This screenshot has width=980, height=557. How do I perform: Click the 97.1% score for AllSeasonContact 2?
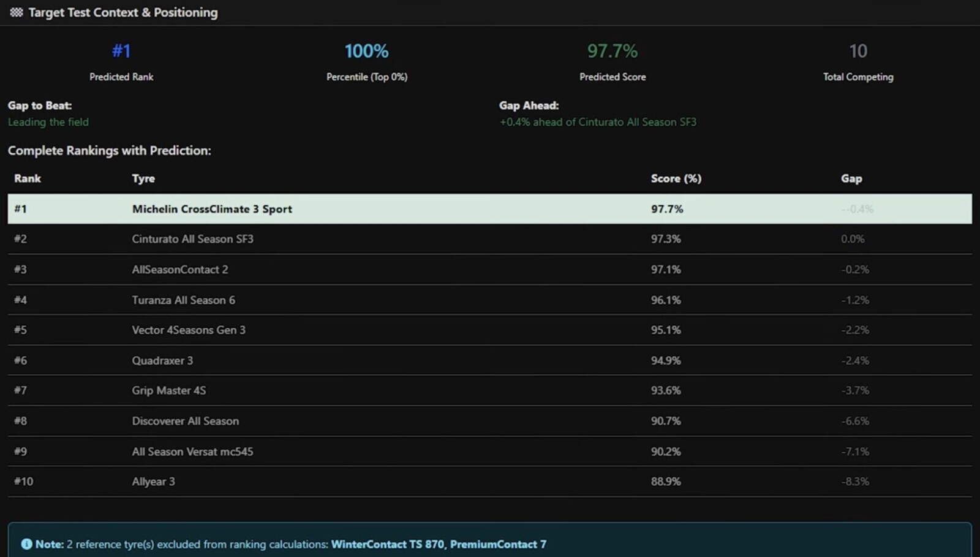tap(666, 270)
